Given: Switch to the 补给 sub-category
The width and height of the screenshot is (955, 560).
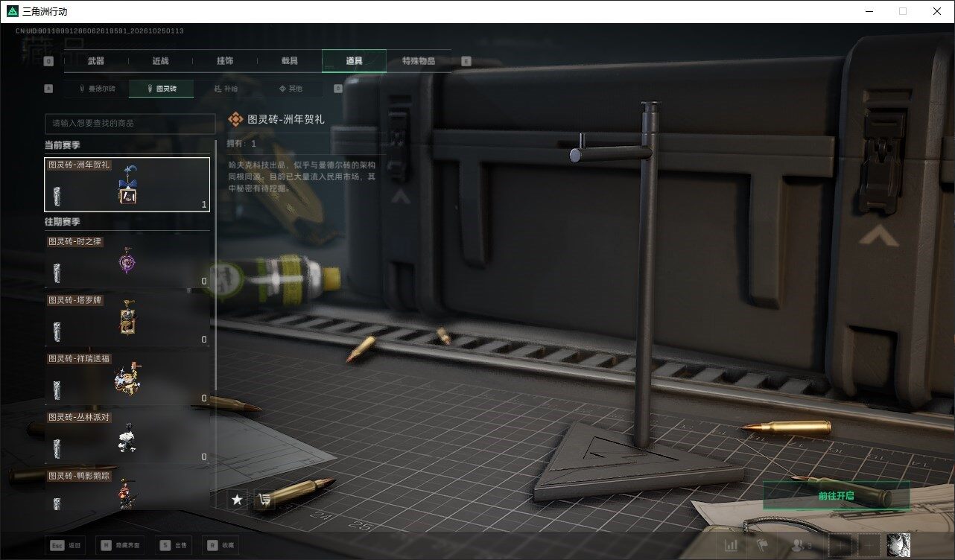Looking at the screenshot, I should (226, 89).
